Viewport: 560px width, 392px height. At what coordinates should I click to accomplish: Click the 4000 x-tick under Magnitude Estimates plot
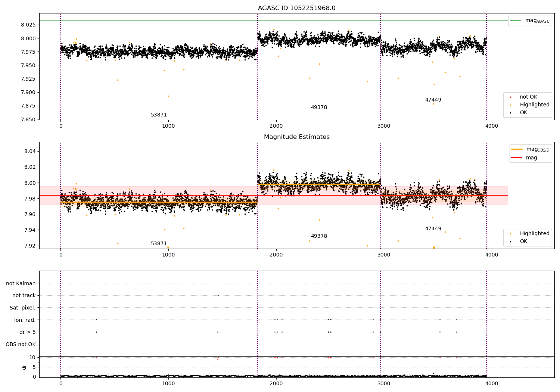(492, 255)
